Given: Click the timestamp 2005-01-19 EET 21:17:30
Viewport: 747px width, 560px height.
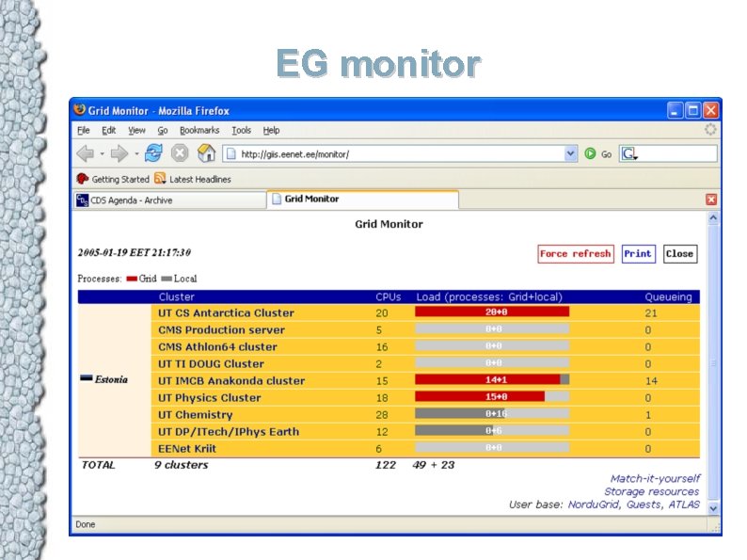Looking at the screenshot, I should (135, 252).
